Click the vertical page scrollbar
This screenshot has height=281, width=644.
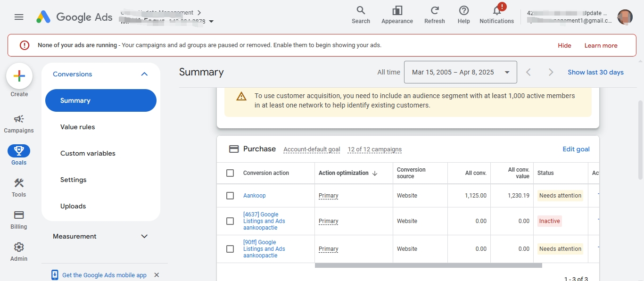[x=640, y=140]
